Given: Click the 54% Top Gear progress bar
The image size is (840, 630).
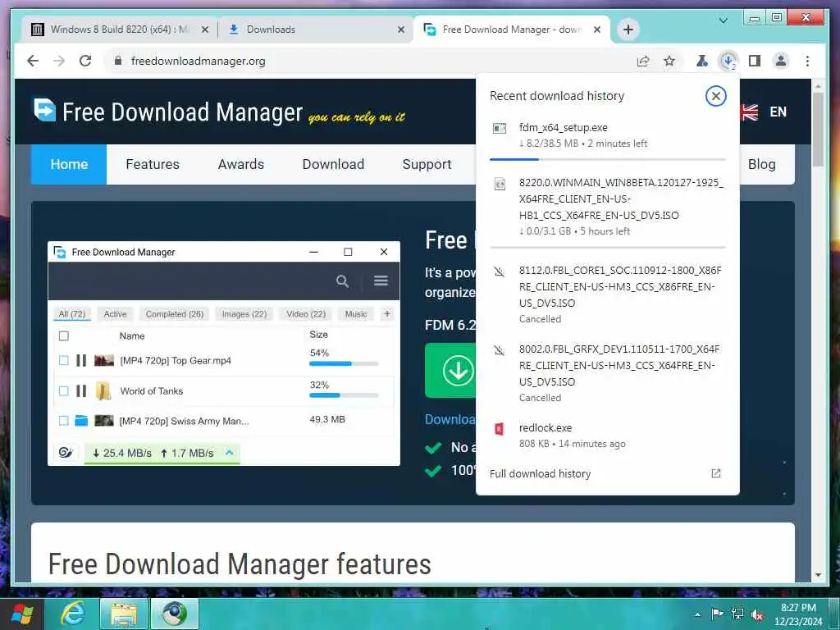Looking at the screenshot, I should [344, 363].
